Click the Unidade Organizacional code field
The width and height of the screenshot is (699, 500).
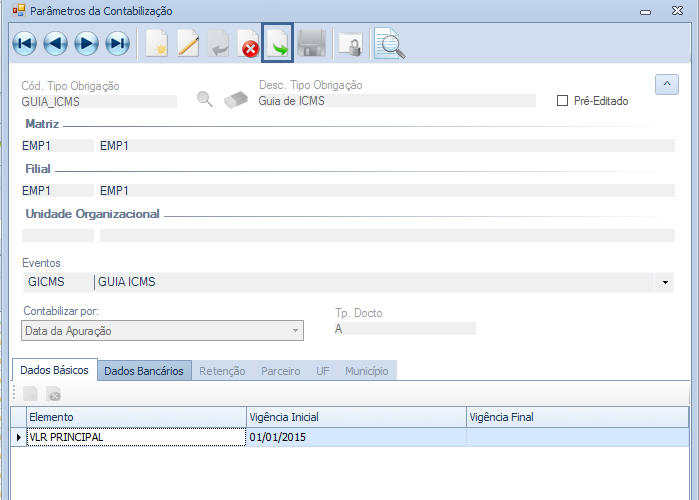[x=58, y=235]
